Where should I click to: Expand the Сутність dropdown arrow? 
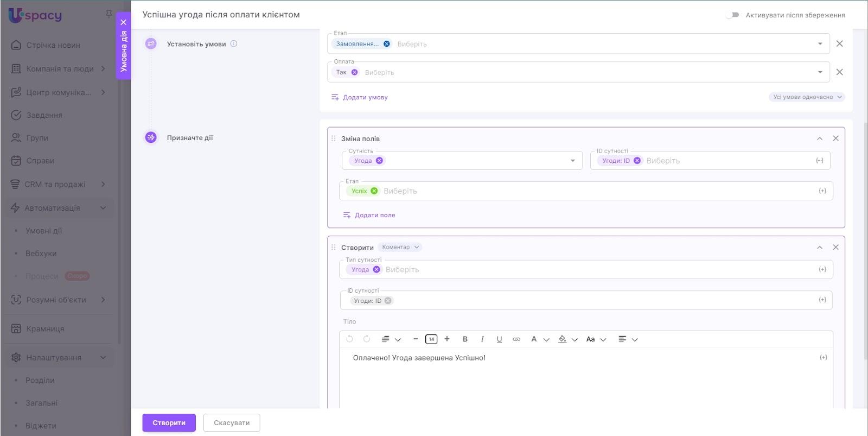(x=573, y=161)
